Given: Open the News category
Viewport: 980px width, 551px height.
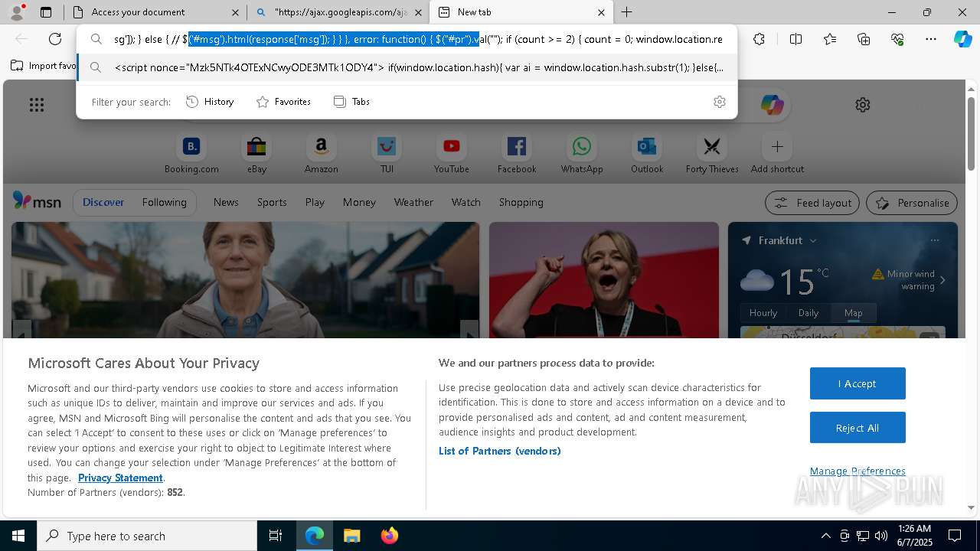Looking at the screenshot, I should pyautogui.click(x=226, y=202).
